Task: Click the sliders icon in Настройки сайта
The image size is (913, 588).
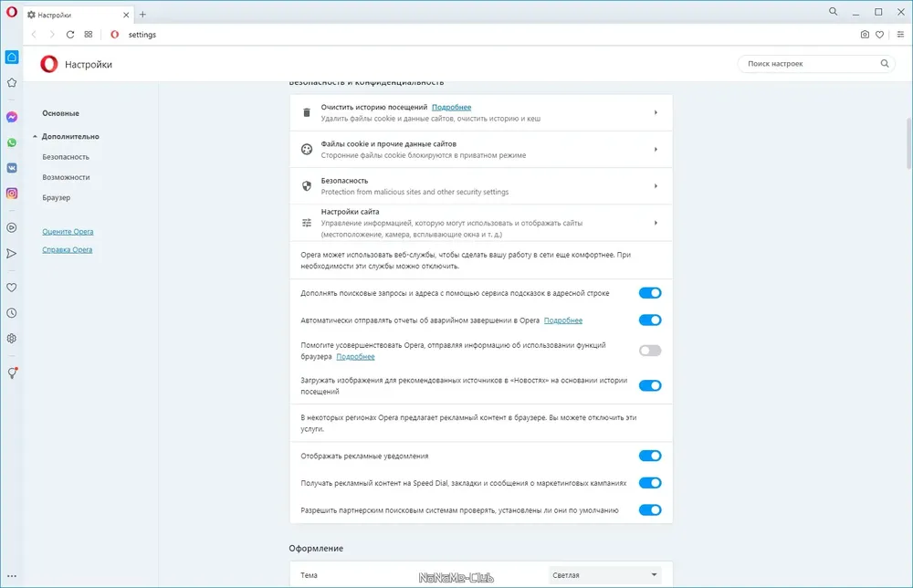Action: tap(306, 223)
